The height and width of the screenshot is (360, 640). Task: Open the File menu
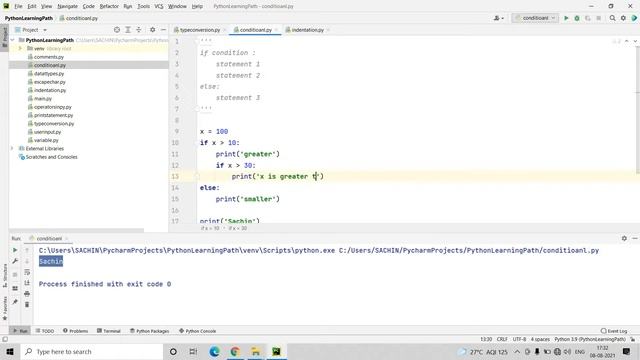18,6
